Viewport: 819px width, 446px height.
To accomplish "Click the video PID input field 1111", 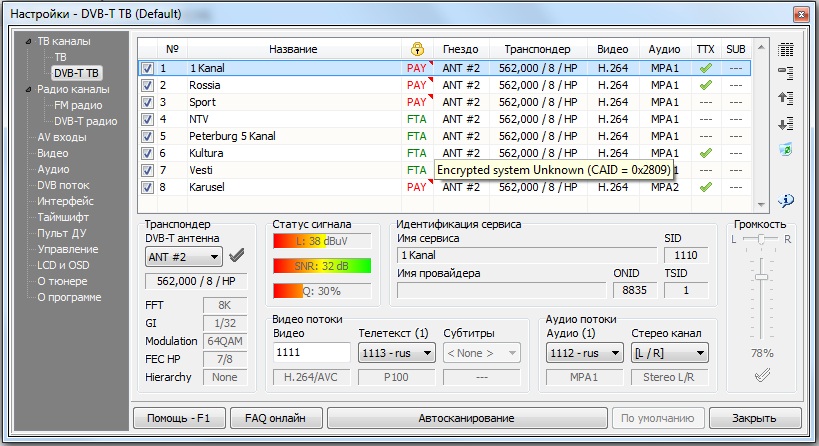I will [x=311, y=353].
